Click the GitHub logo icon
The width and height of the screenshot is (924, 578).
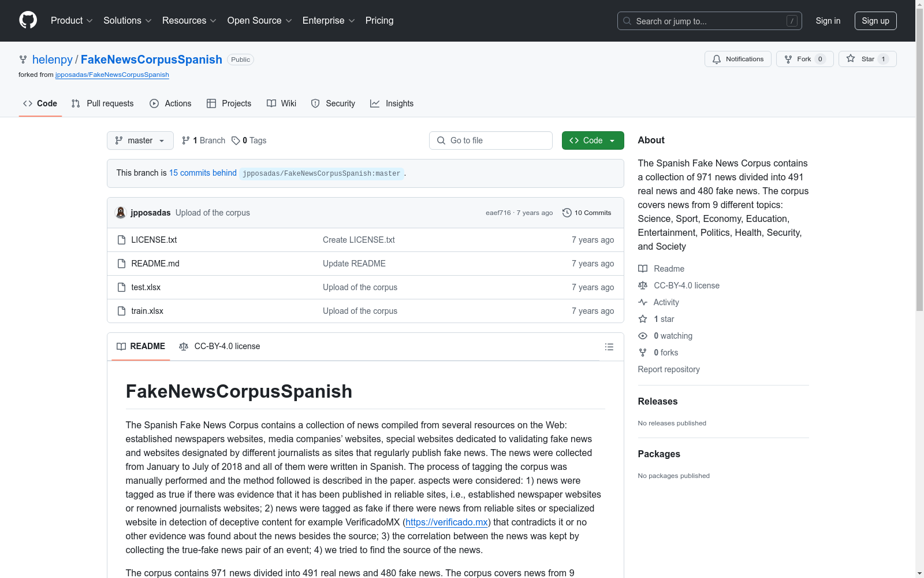click(x=28, y=20)
